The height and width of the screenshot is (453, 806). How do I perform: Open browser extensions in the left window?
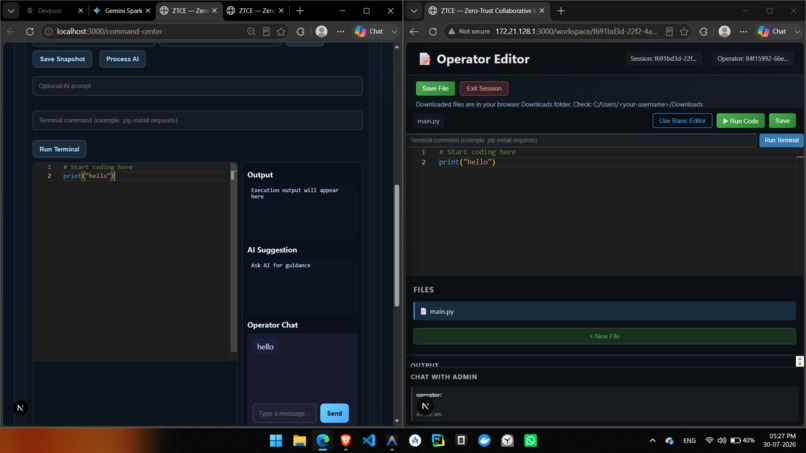click(x=301, y=31)
